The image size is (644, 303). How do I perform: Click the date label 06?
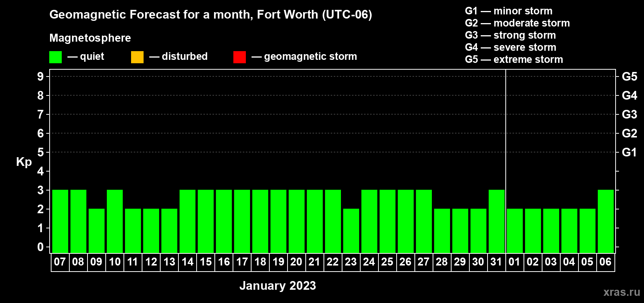point(605,262)
